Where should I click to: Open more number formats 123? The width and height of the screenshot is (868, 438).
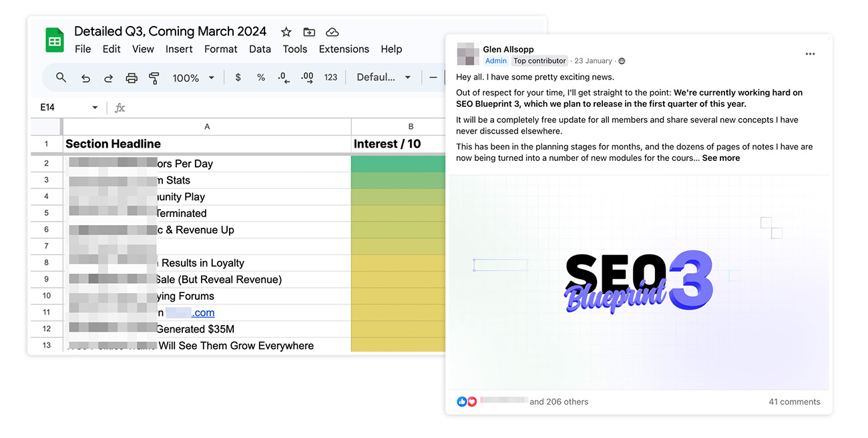pos(331,77)
